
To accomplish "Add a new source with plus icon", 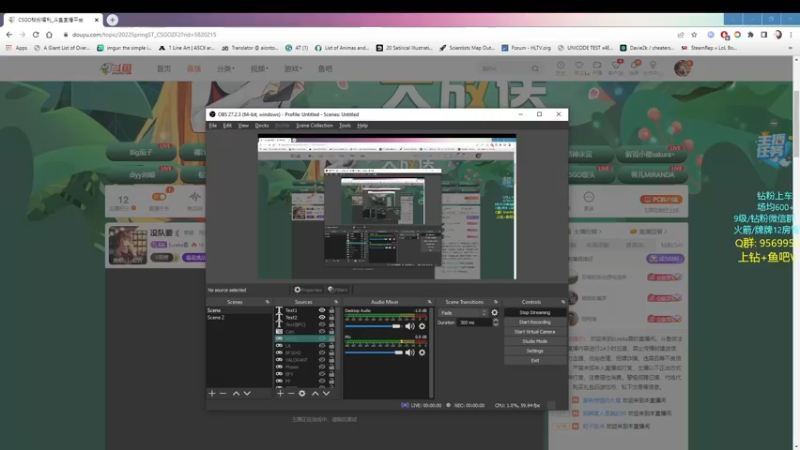I will 280,393.
